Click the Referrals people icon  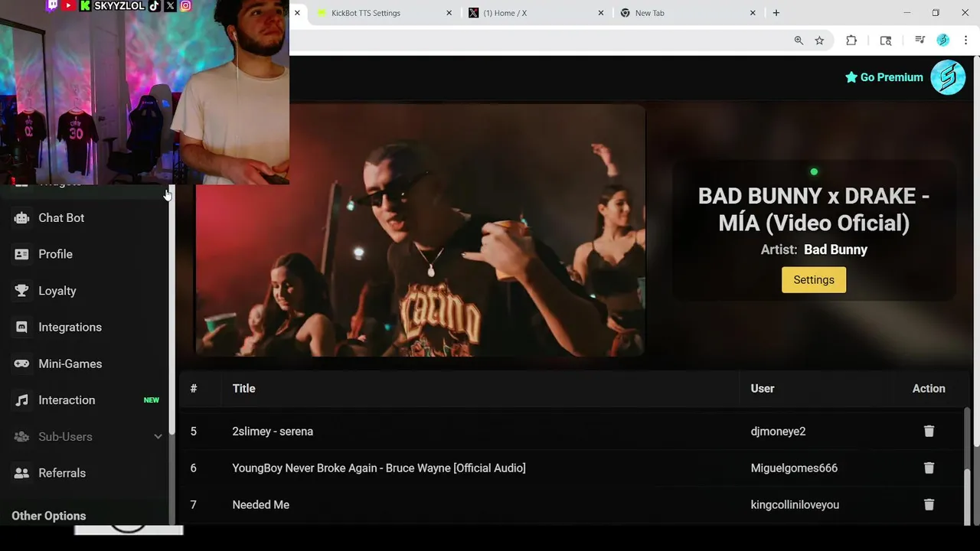click(x=21, y=473)
